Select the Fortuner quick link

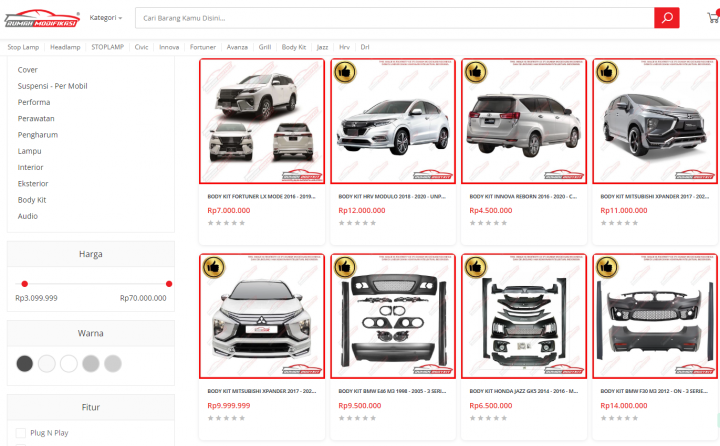(202, 47)
